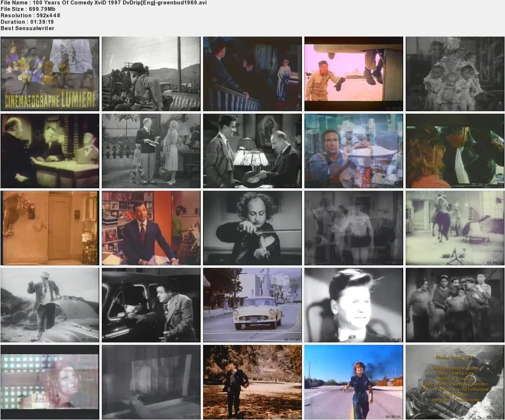The image size is (505, 420).
Task: Click thumbnail of men at porch with woman in white
Action: pyautogui.click(x=252, y=74)
